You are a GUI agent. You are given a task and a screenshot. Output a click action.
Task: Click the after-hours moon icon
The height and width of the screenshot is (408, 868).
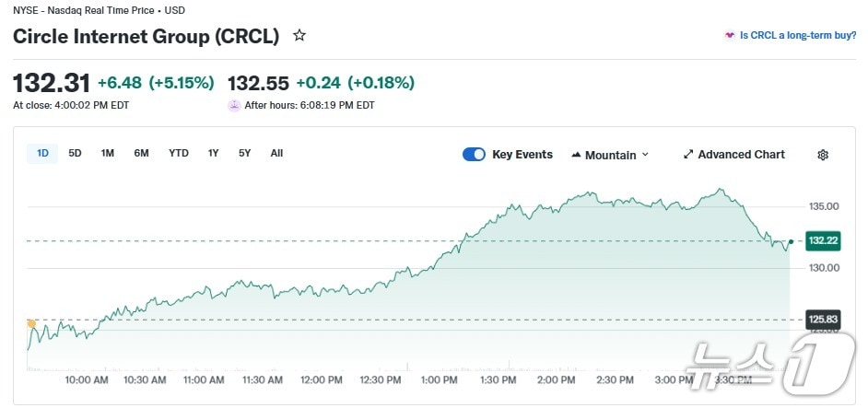click(234, 105)
